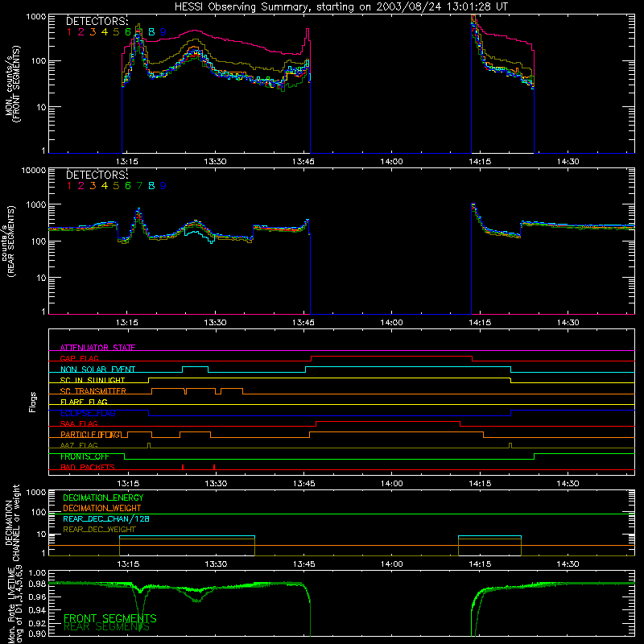Click 13:45 tick label under front segments plot
This screenshot has height=644, width=644.
tap(303, 162)
